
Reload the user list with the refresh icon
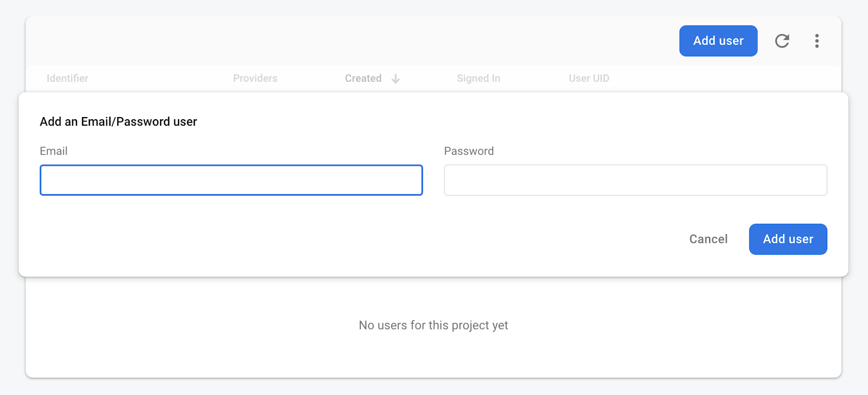pyautogui.click(x=782, y=41)
